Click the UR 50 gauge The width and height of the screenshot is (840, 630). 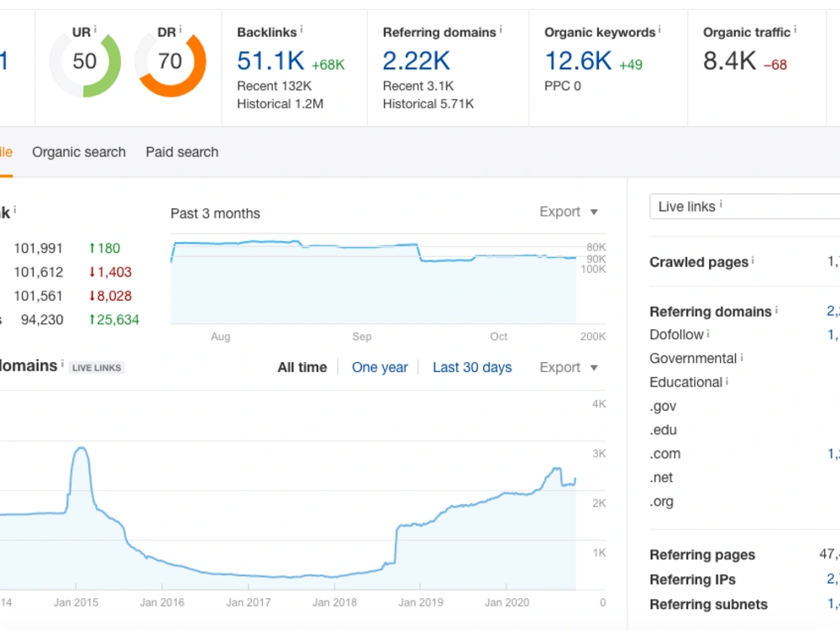[85, 61]
